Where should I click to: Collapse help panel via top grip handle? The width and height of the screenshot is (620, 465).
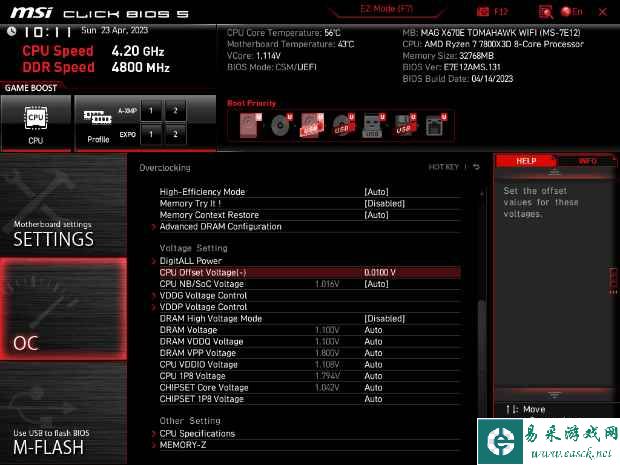(554, 173)
